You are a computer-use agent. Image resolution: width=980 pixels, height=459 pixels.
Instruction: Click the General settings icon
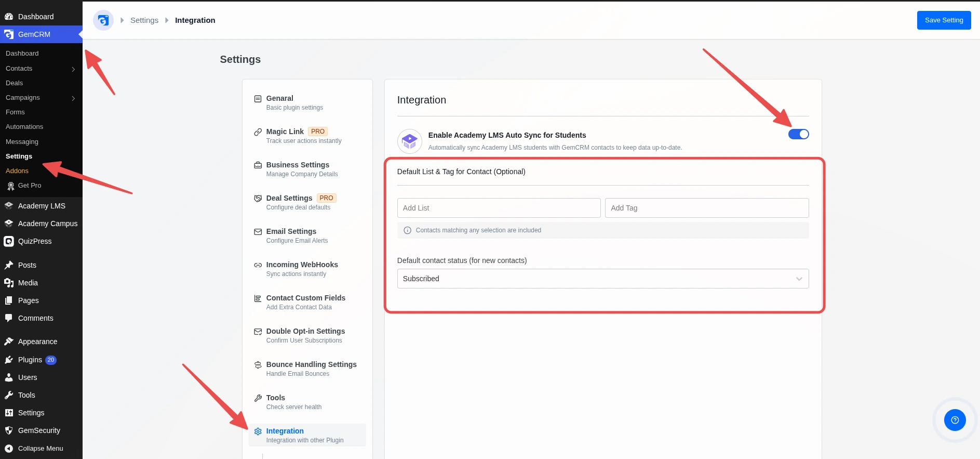point(258,99)
